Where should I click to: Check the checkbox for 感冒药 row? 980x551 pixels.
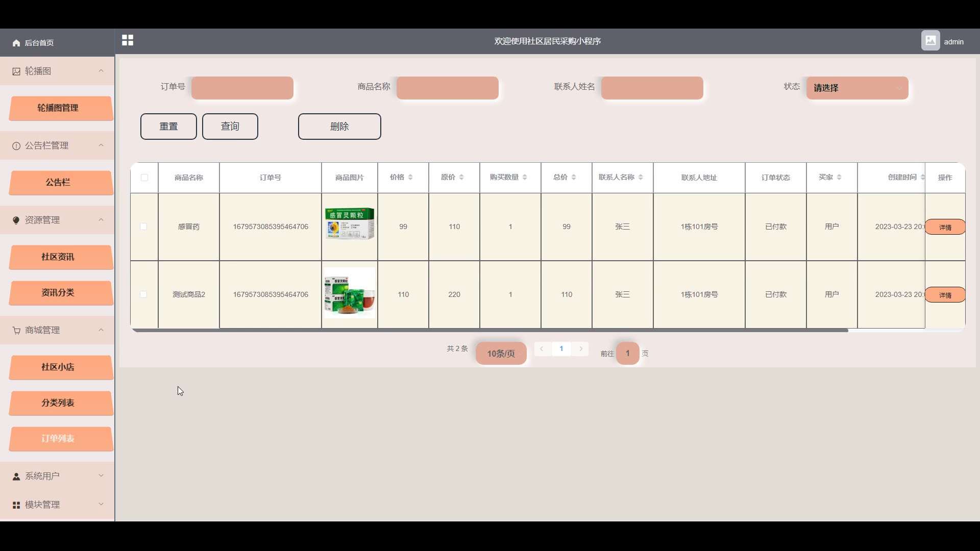pyautogui.click(x=143, y=227)
